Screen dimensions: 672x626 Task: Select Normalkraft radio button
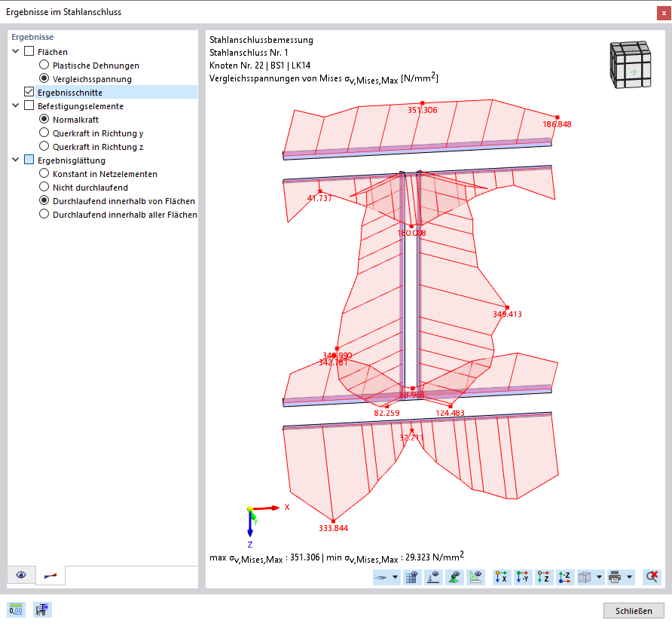point(44,119)
